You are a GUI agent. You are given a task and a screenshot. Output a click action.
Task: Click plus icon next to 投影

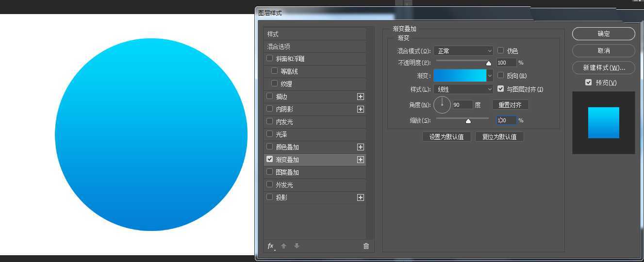tap(361, 197)
